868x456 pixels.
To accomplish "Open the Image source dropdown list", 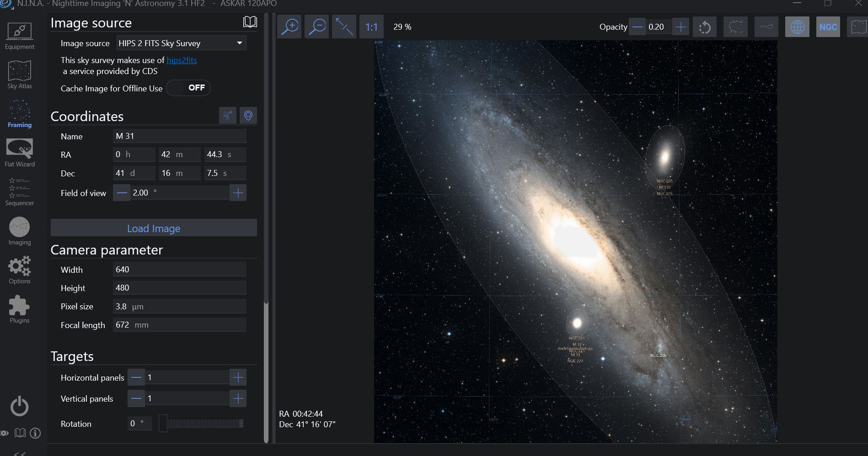I will click(182, 43).
